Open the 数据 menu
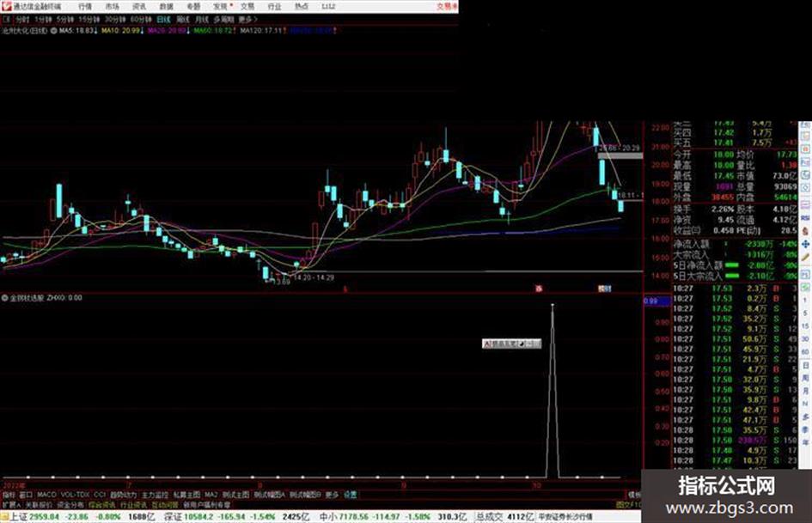This screenshot has height=523, width=812. (166, 6)
